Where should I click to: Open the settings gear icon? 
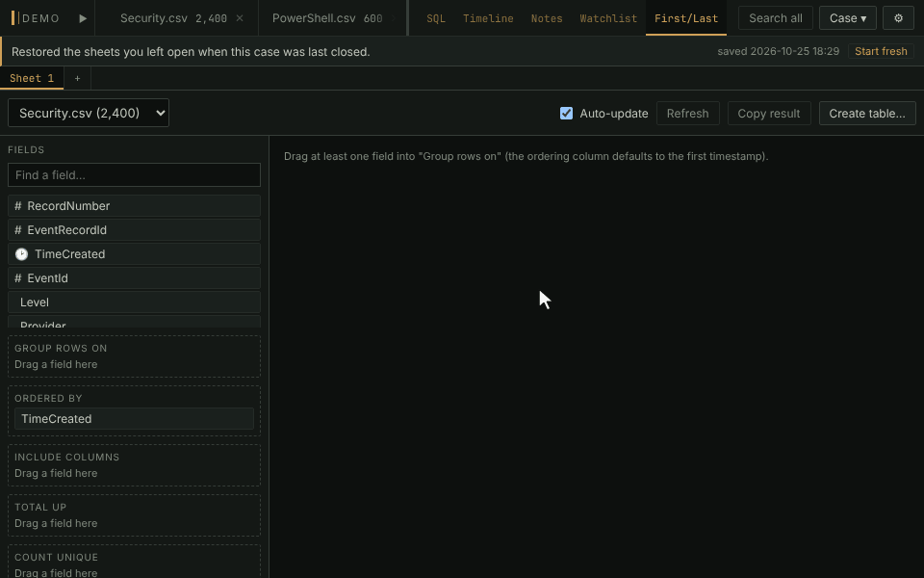(x=898, y=18)
